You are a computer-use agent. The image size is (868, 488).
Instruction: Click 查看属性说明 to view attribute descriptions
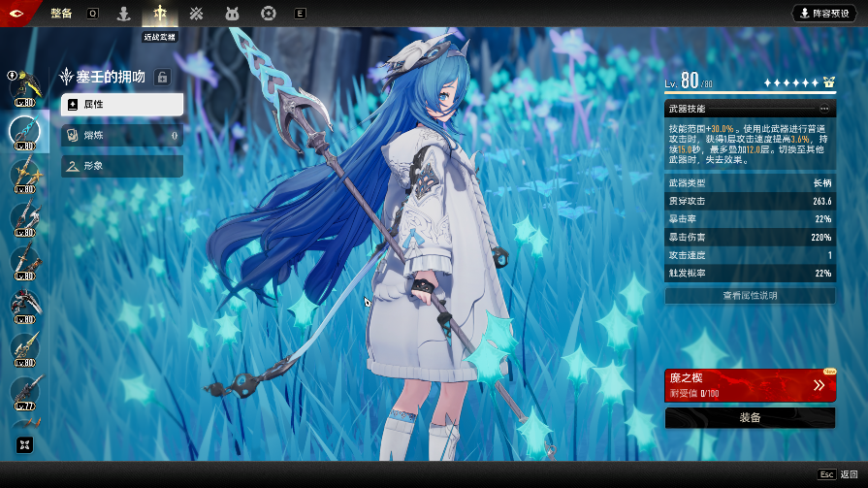750,295
